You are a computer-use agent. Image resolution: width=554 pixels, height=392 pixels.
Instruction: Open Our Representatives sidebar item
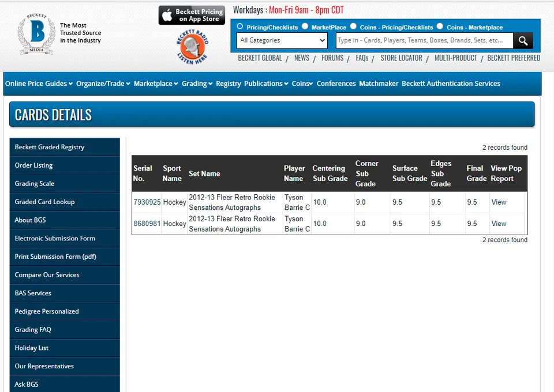tap(65, 366)
